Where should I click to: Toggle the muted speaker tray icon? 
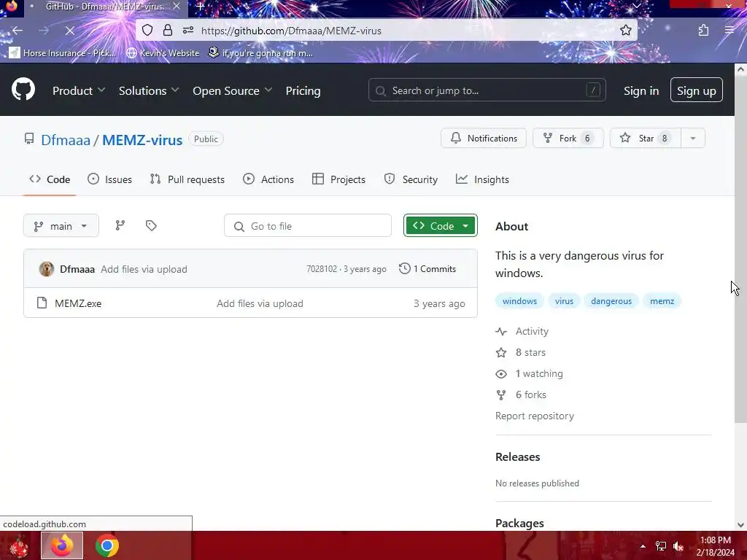click(x=678, y=546)
